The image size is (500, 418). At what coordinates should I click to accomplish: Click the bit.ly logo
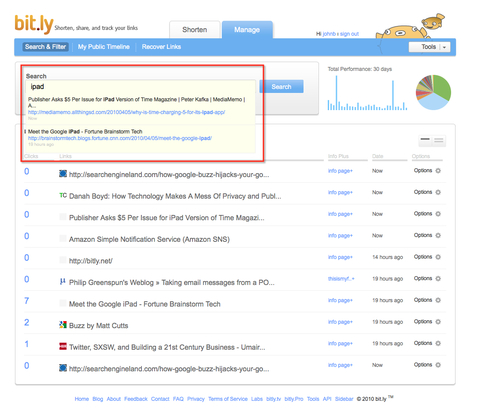coord(34,24)
